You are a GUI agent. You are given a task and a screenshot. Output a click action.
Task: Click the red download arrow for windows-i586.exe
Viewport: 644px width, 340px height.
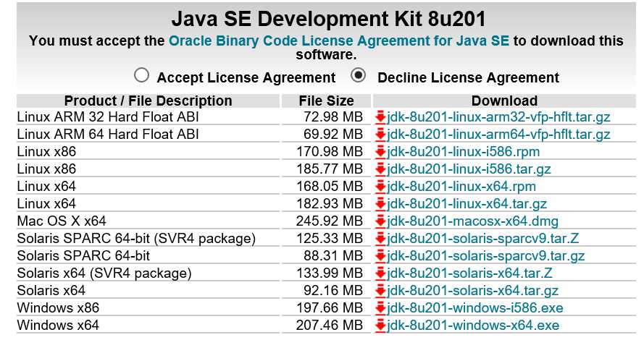tap(380, 308)
